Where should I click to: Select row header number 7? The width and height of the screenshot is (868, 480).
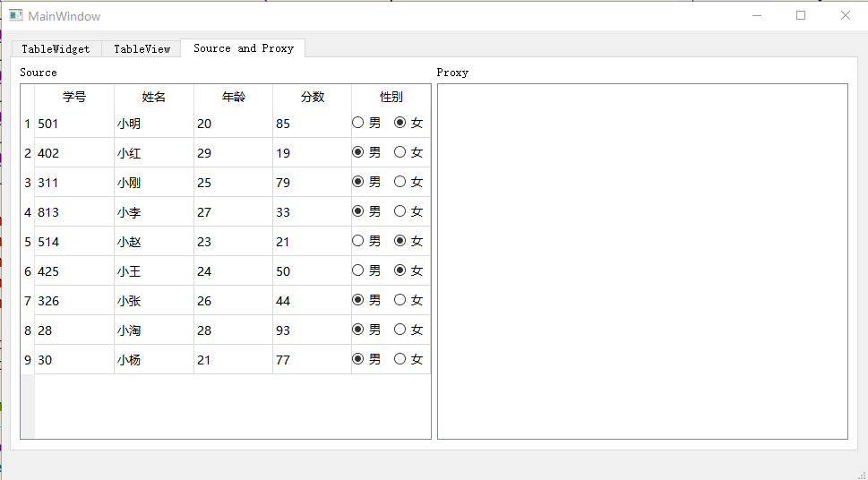pyautogui.click(x=28, y=301)
